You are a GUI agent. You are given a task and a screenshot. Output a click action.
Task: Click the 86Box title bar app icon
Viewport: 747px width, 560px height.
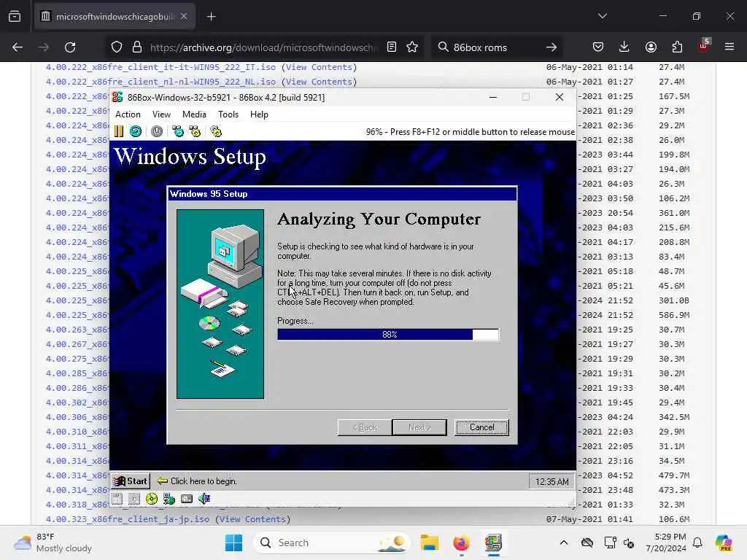tap(117, 97)
